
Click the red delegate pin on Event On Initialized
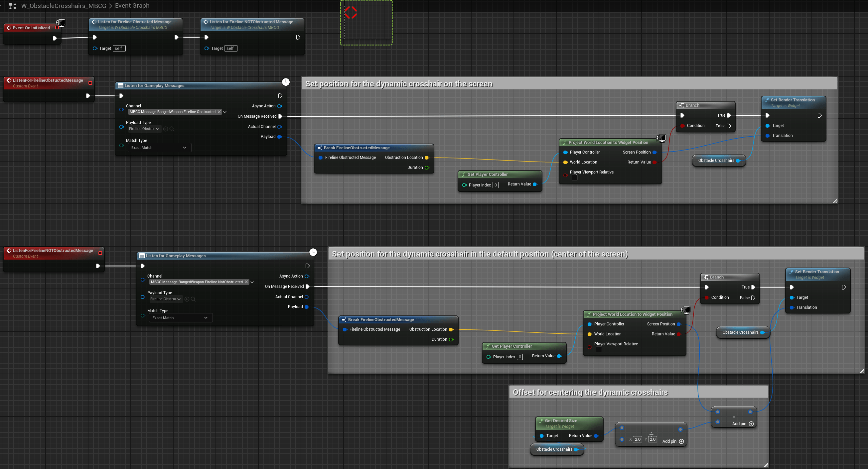(57, 28)
